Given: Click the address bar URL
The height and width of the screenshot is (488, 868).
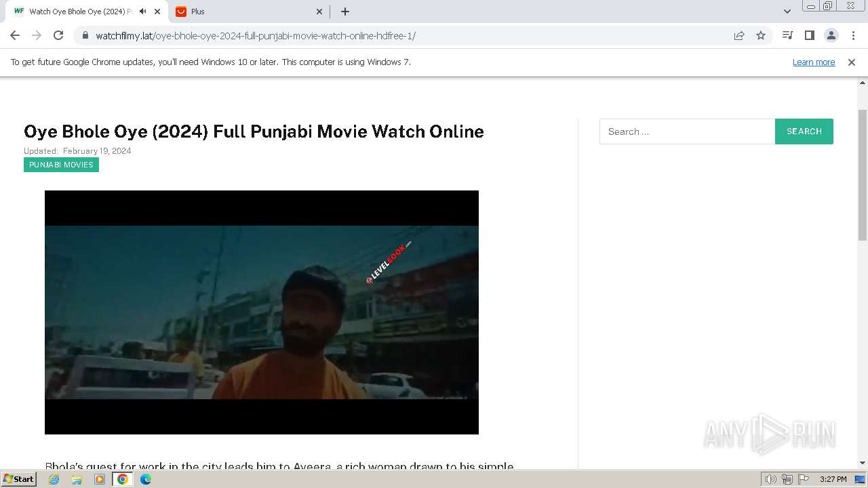Looking at the screenshot, I should pyautogui.click(x=255, y=36).
